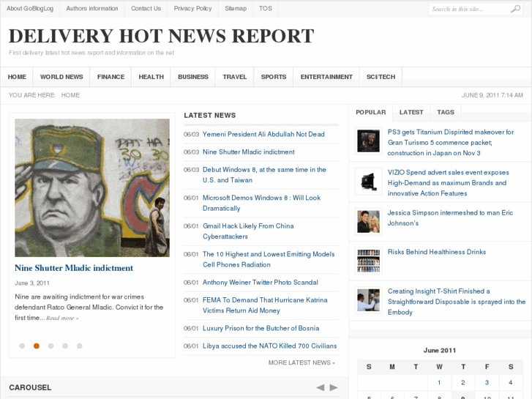Image resolution: width=532 pixels, height=399 pixels.
Task: Click MORE LATEST NEWS link
Action: [x=301, y=362]
